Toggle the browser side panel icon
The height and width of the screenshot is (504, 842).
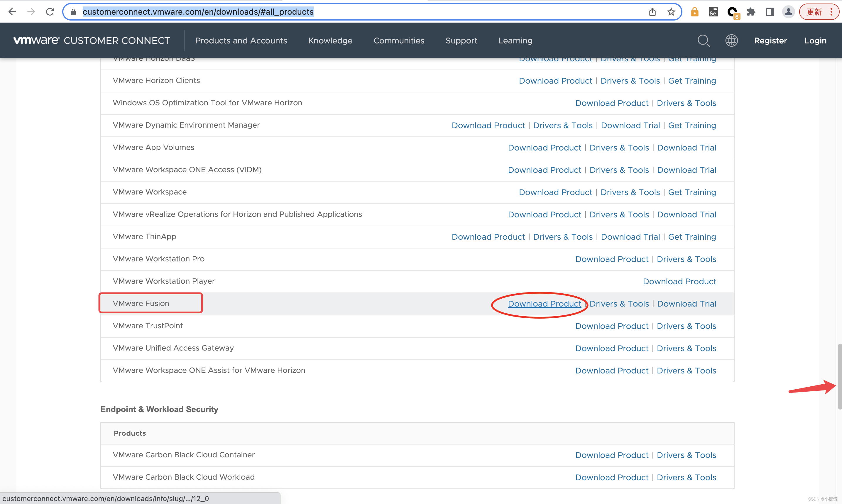click(x=770, y=12)
